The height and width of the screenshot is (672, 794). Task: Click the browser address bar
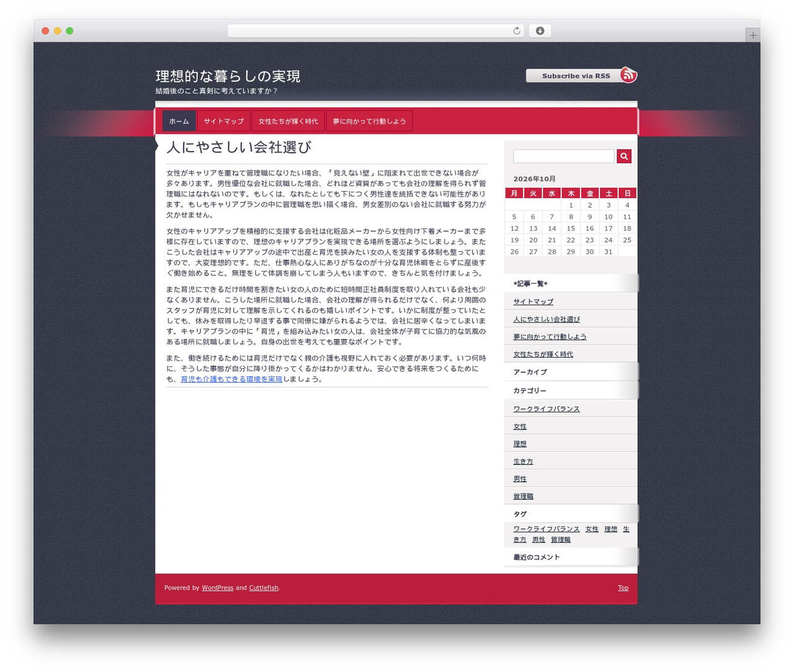pyautogui.click(x=376, y=31)
